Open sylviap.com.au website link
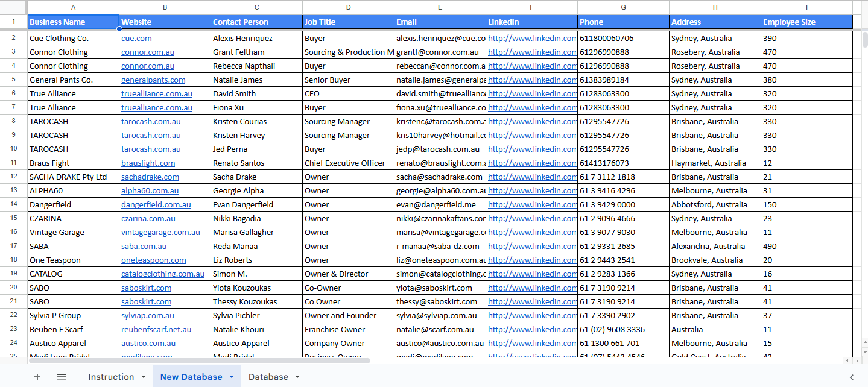Viewport: 868px width, 387px height. (x=148, y=315)
